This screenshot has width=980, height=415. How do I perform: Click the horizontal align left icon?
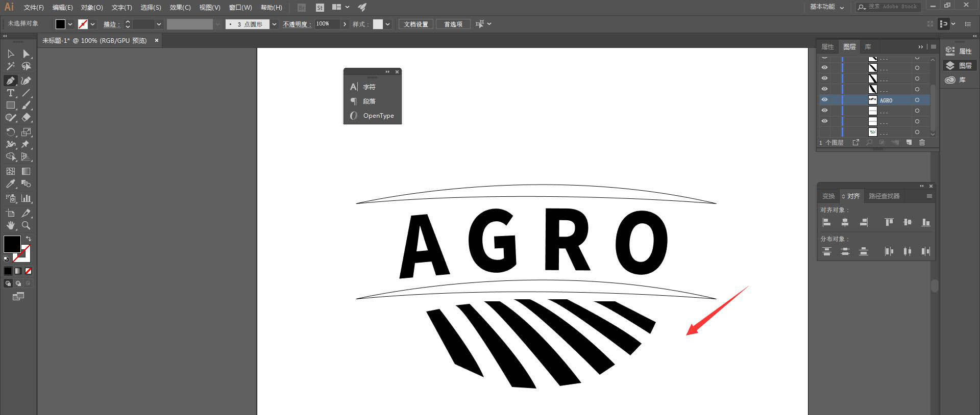827,222
